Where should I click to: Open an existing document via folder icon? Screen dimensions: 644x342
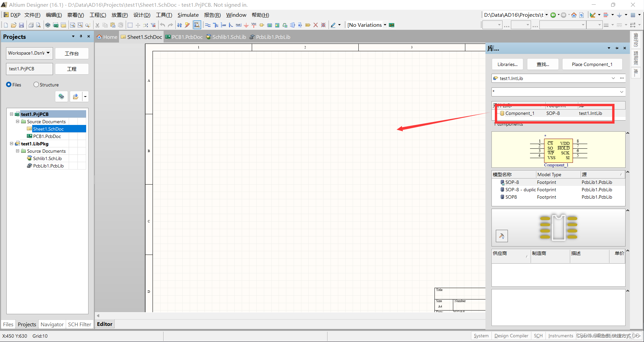(13, 25)
